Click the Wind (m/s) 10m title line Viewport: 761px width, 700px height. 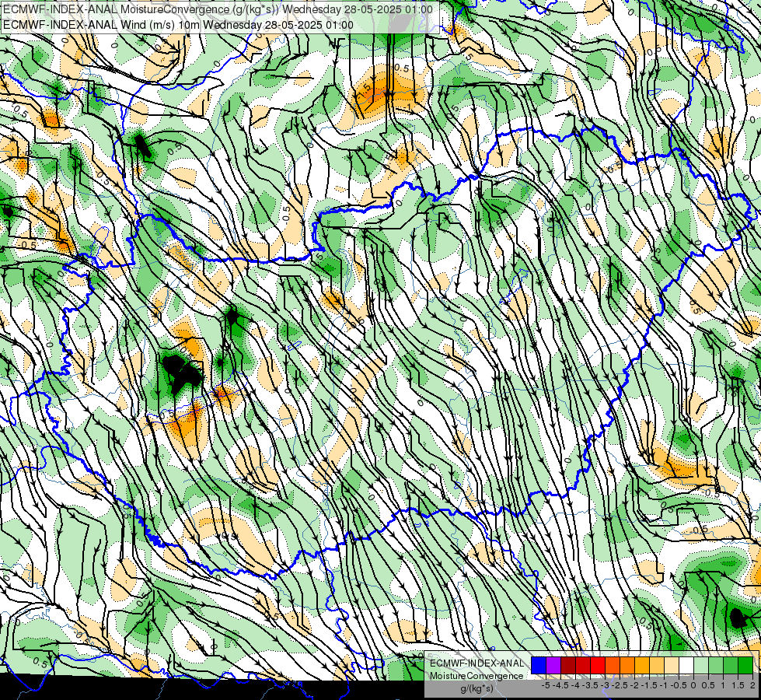pyautogui.click(x=178, y=24)
